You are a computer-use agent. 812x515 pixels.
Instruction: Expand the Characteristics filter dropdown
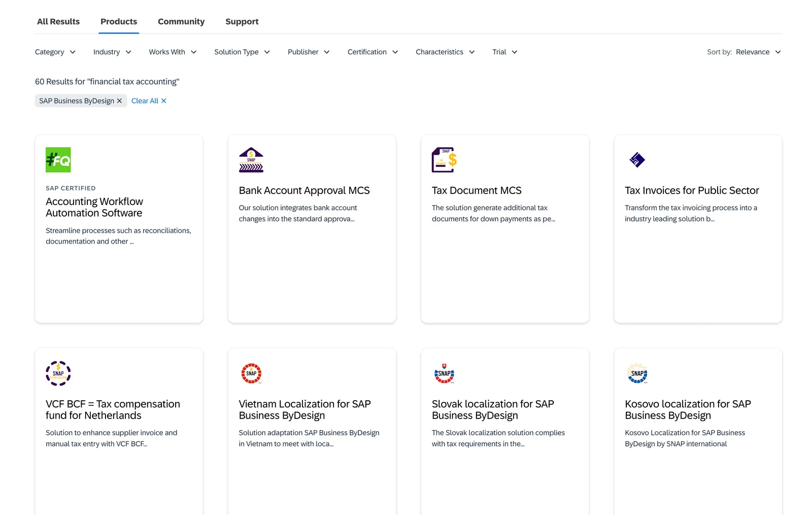[x=445, y=52]
